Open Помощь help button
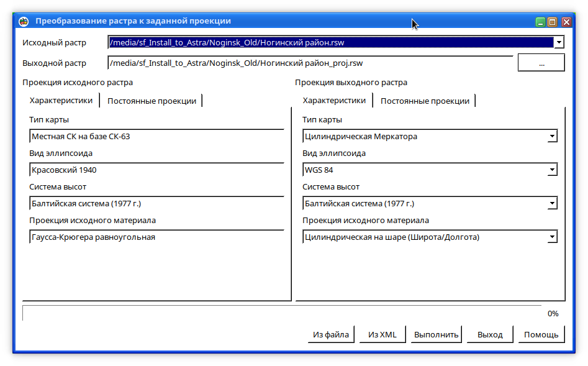Screen dimensions: 588x366 point(541,334)
